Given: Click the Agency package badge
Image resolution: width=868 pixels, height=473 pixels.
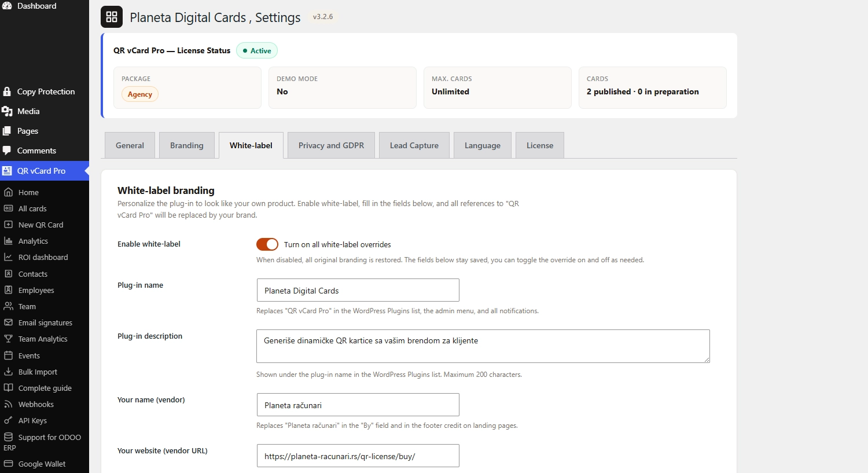Looking at the screenshot, I should (140, 94).
